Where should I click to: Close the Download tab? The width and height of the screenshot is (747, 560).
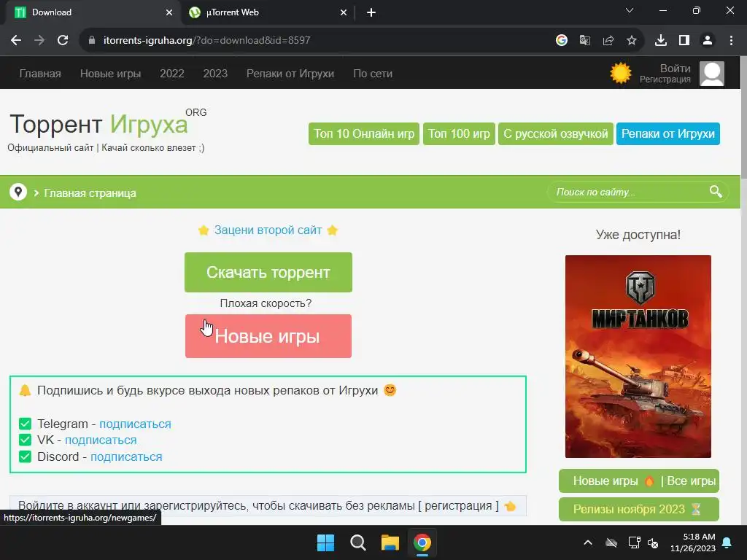[169, 13]
